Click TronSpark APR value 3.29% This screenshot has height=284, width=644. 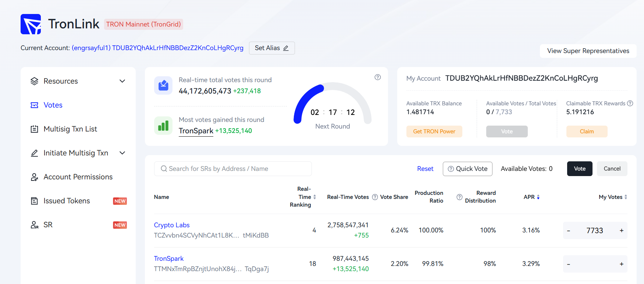pyautogui.click(x=531, y=264)
